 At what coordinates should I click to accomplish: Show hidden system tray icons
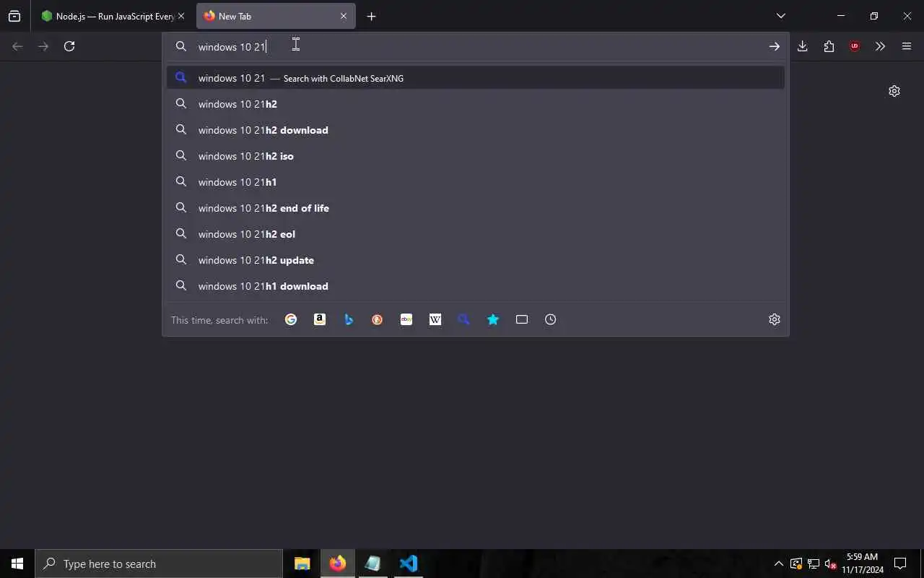tap(778, 564)
